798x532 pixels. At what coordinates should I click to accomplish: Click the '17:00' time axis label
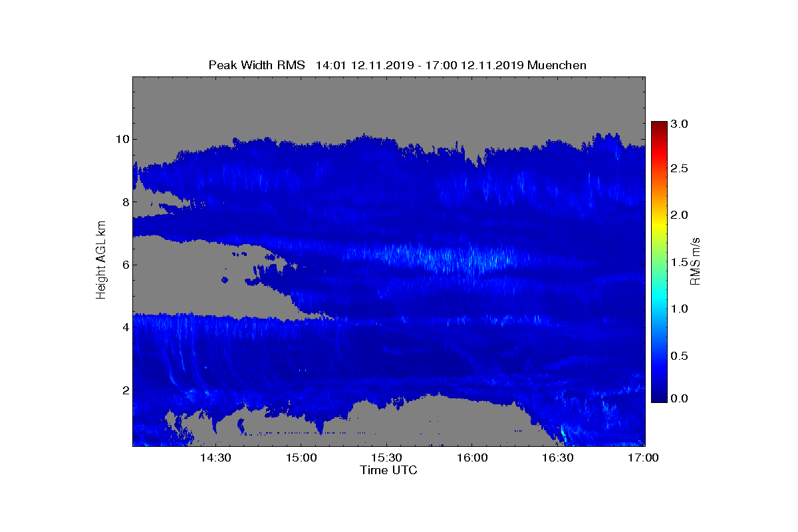coord(643,458)
